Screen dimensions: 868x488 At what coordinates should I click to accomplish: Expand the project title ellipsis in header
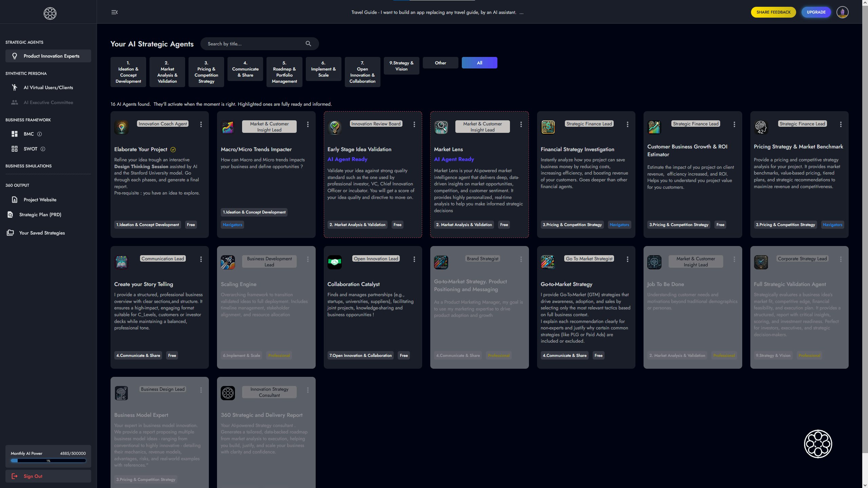pyautogui.click(x=521, y=13)
